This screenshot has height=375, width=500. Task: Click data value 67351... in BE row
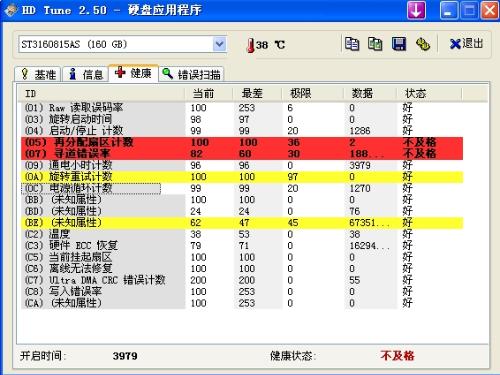tap(369, 223)
